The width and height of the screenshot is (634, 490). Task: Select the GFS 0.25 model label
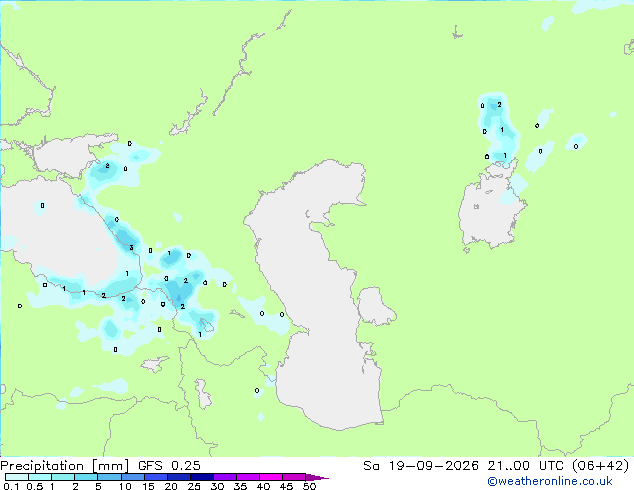tap(169, 466)
